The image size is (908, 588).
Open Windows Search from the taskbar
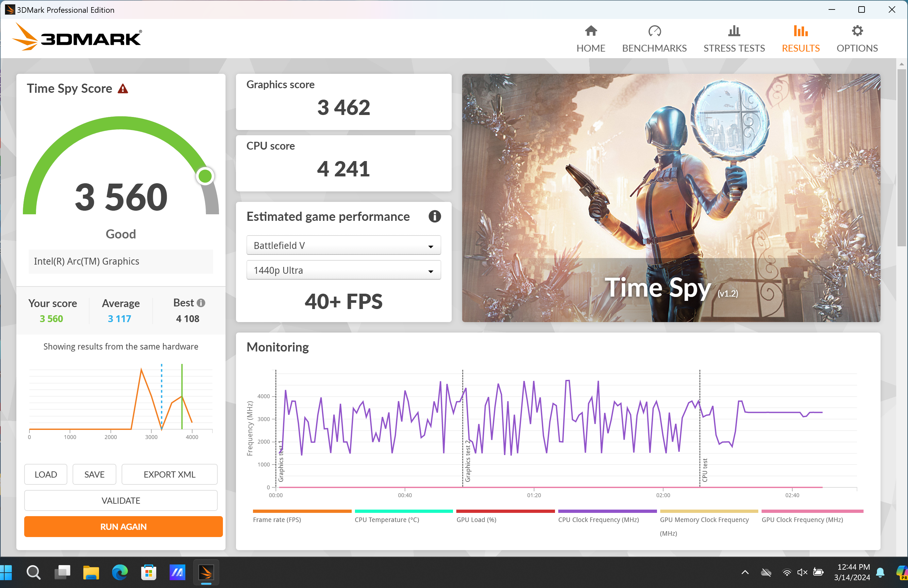pos(34,572)
